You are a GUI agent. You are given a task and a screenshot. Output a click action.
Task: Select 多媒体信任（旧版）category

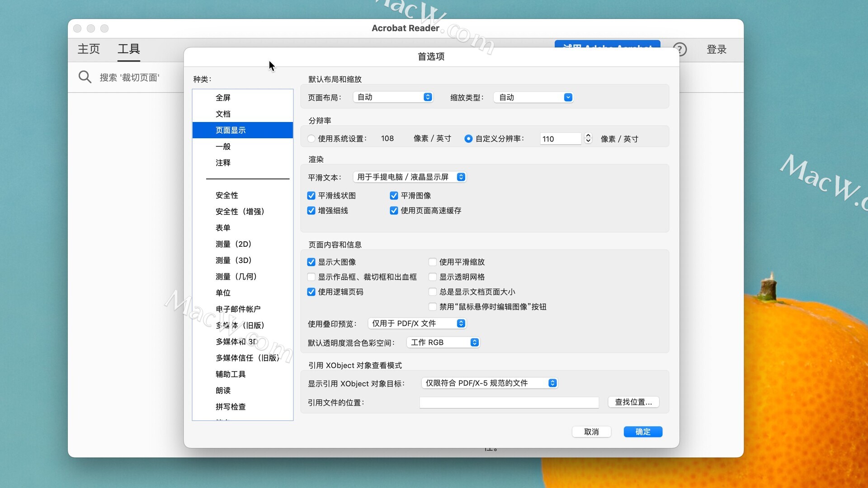[243, 358]
